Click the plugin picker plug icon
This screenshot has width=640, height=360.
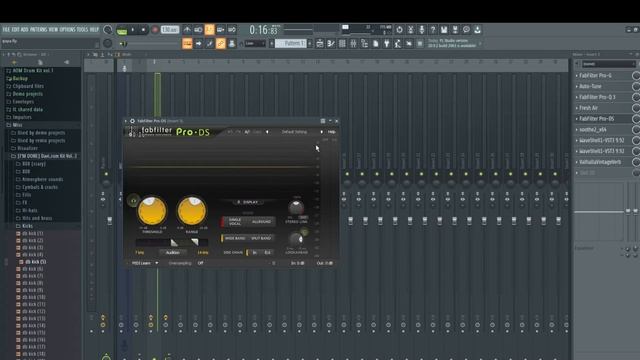coord(387,44)
